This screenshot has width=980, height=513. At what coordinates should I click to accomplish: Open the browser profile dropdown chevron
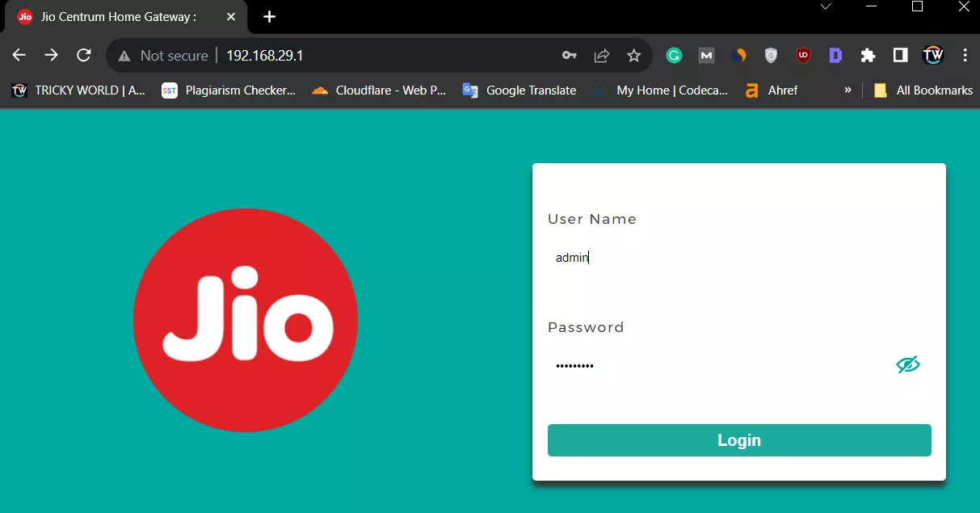(x=826, y=6)
